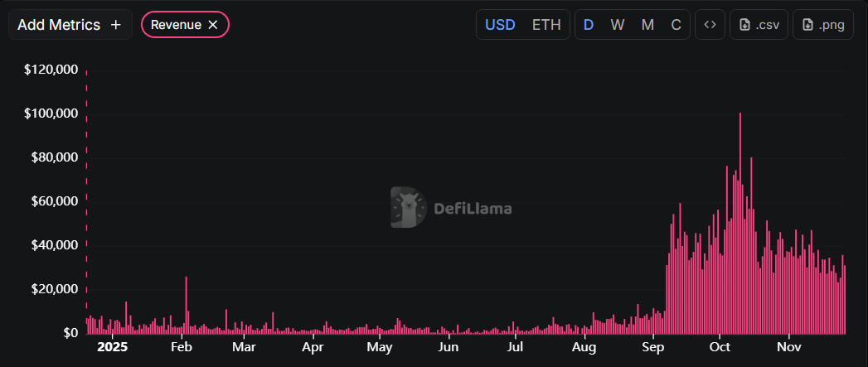This screenshot has height=367, width=868.
Task: Click the Aug label on the x-axis
Action: click(x=584, y=346)
